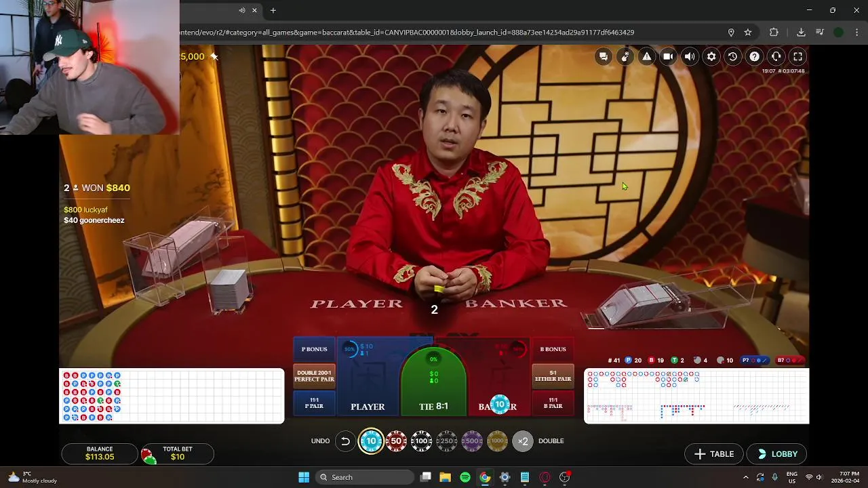Image resolution: width=868 pixels, height=488 pixels.
Task: Select the 1000 chip
Action: (x=498, y=441)
